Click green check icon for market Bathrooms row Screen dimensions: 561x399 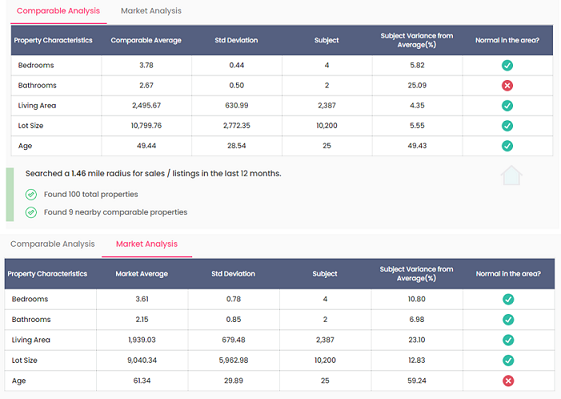click(508, 320)
